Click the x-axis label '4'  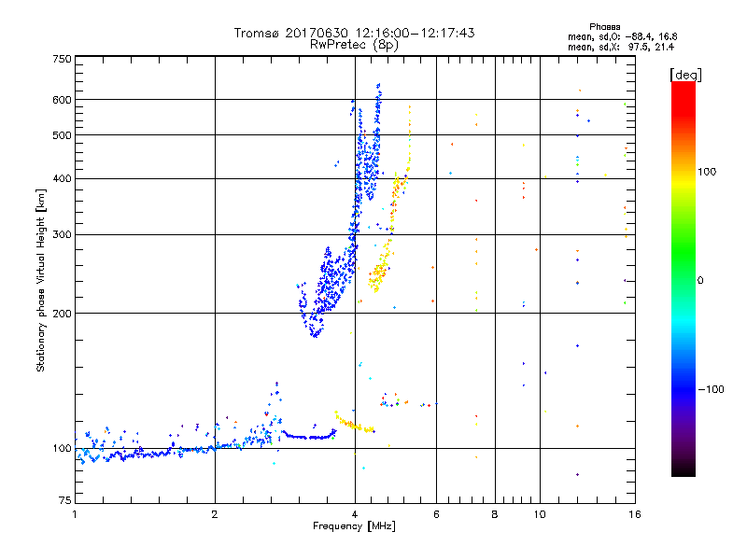(x=355, y=514)
